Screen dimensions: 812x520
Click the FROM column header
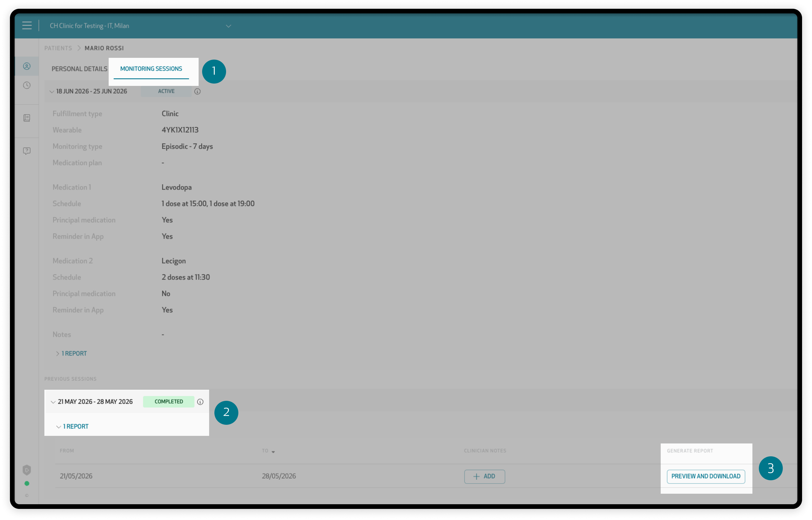[67, 451]
